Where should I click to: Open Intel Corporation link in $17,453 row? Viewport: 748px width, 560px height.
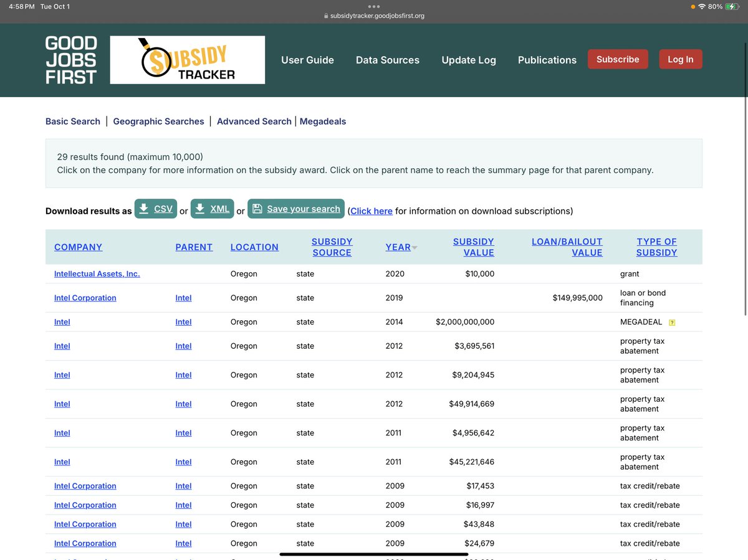[x=85, y=486]
